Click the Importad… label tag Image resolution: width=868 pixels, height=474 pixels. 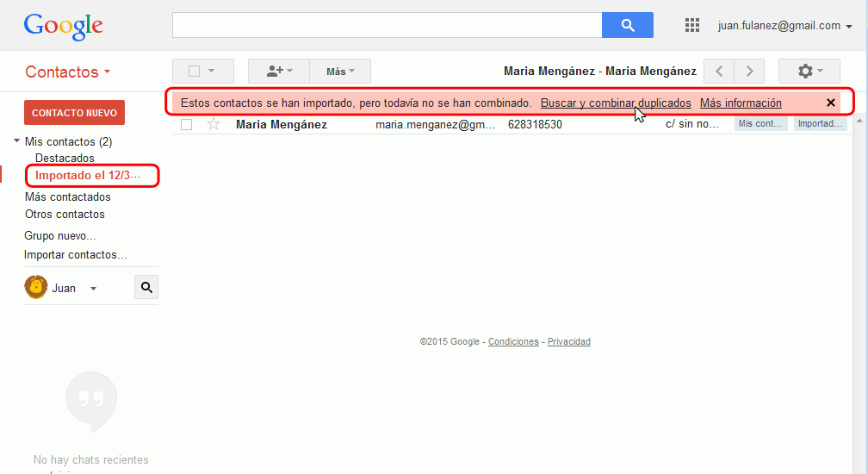click(820, 123)
